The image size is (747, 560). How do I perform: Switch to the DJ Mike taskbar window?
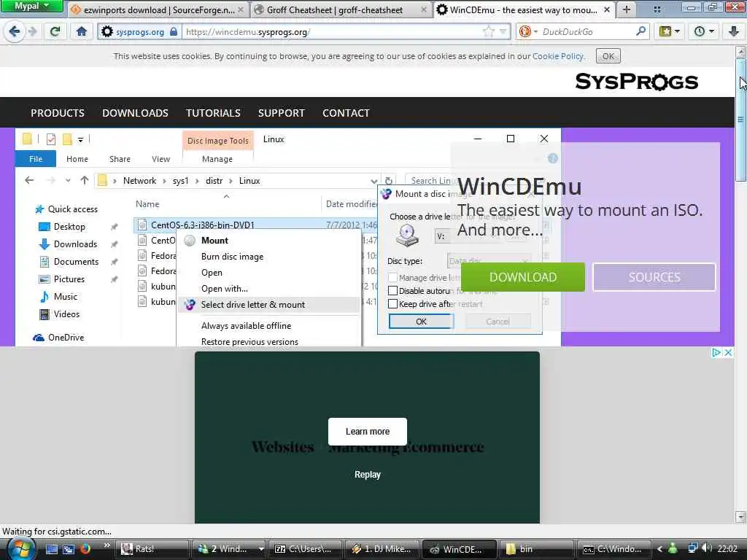(x=382, y=549)
